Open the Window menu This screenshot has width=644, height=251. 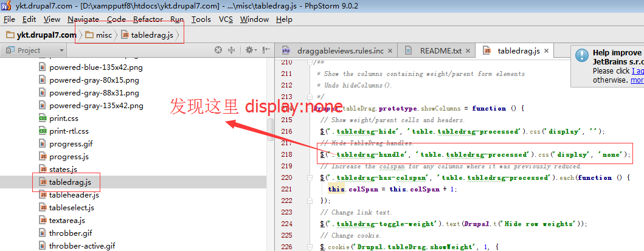click(x=255, y=19)
